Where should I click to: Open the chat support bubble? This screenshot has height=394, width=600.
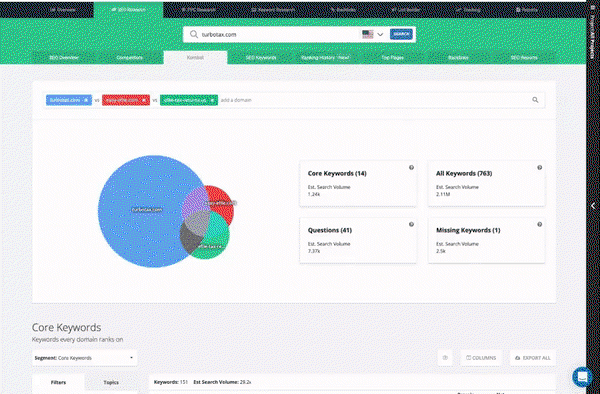pyautogui.click(x=582, y=377)
